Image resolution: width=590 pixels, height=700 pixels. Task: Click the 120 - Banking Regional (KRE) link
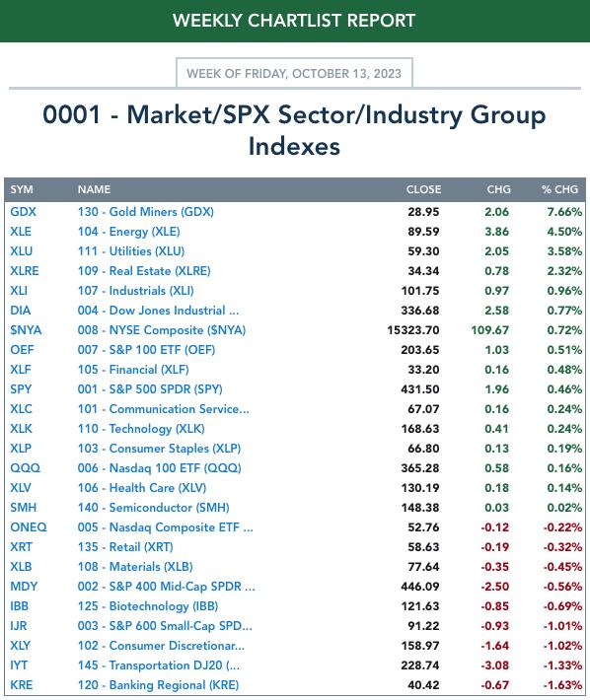click(158, 685)
